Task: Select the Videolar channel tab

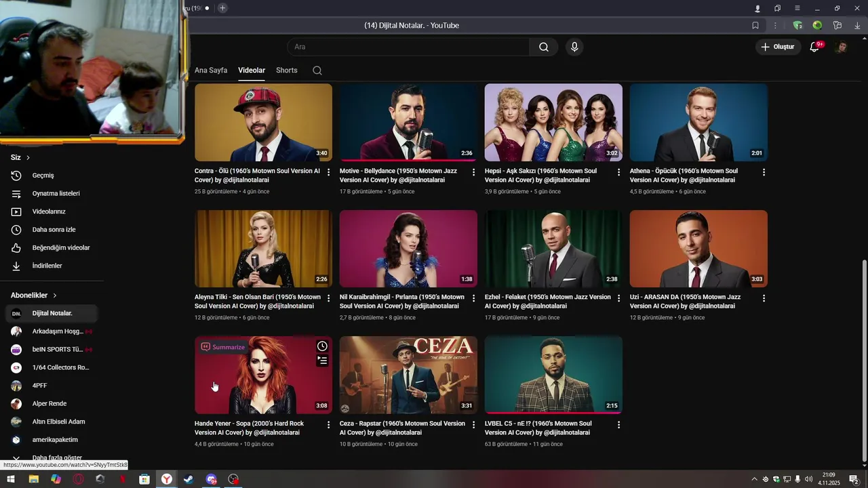Action: point(252,70)
